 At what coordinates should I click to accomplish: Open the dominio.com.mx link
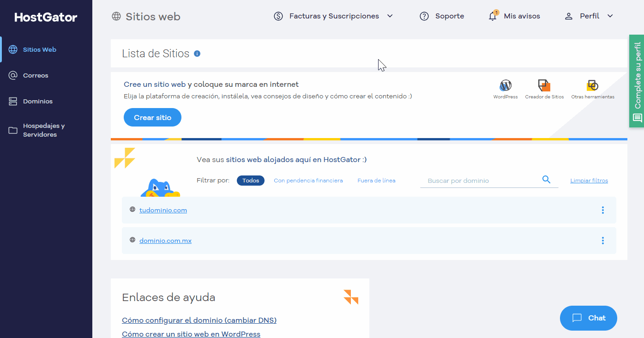(165, 241)
